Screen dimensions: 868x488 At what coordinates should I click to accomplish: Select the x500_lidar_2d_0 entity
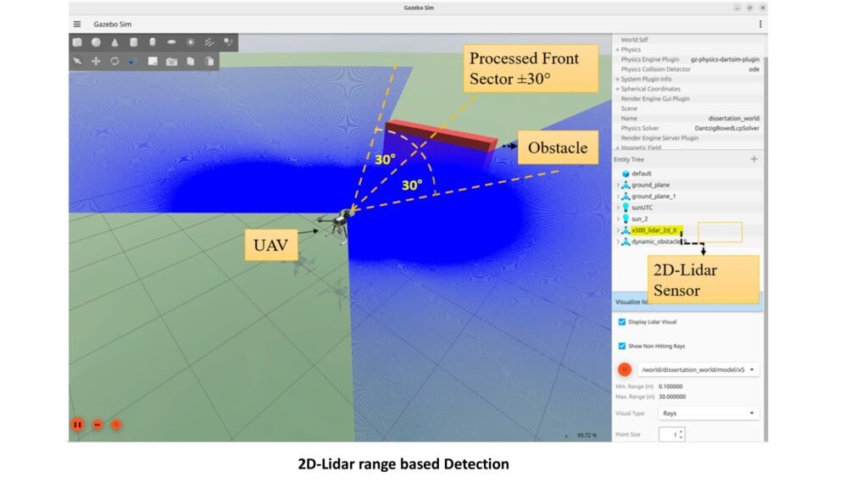coord(656,230)
